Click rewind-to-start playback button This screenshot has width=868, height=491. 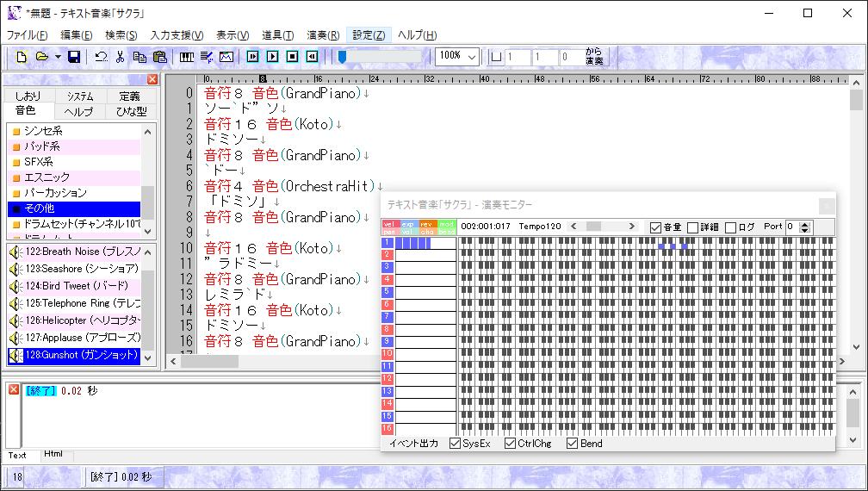click(313, 57)
